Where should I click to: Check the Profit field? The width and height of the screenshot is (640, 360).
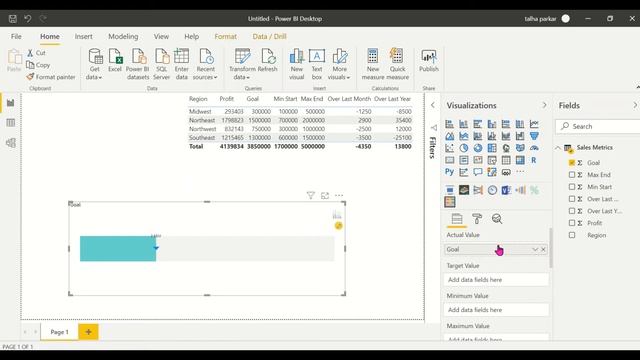click(572, 223)
